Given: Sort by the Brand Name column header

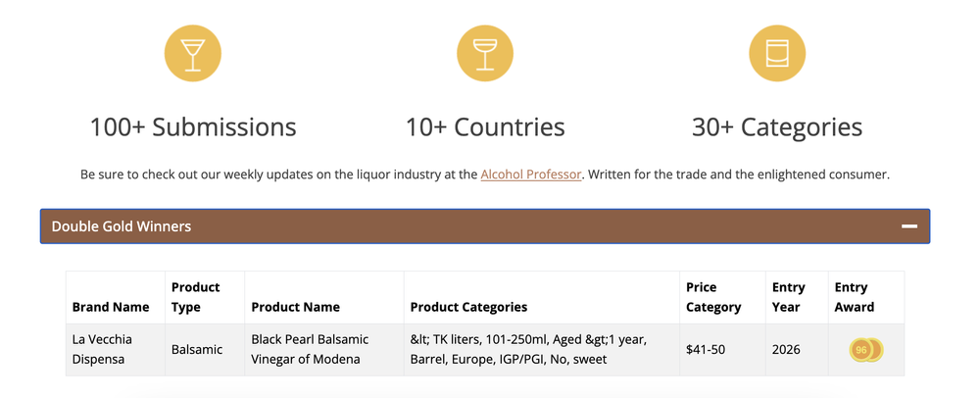Looking at the screenshot, I should coord(111,307).
